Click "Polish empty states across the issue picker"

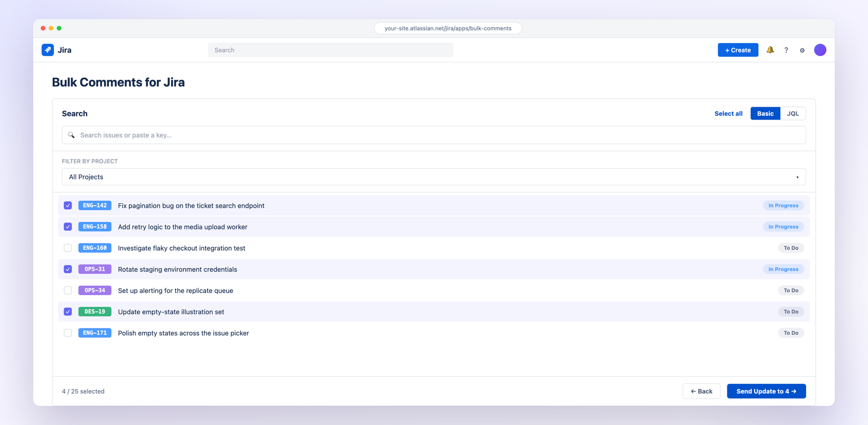point(184,333)
